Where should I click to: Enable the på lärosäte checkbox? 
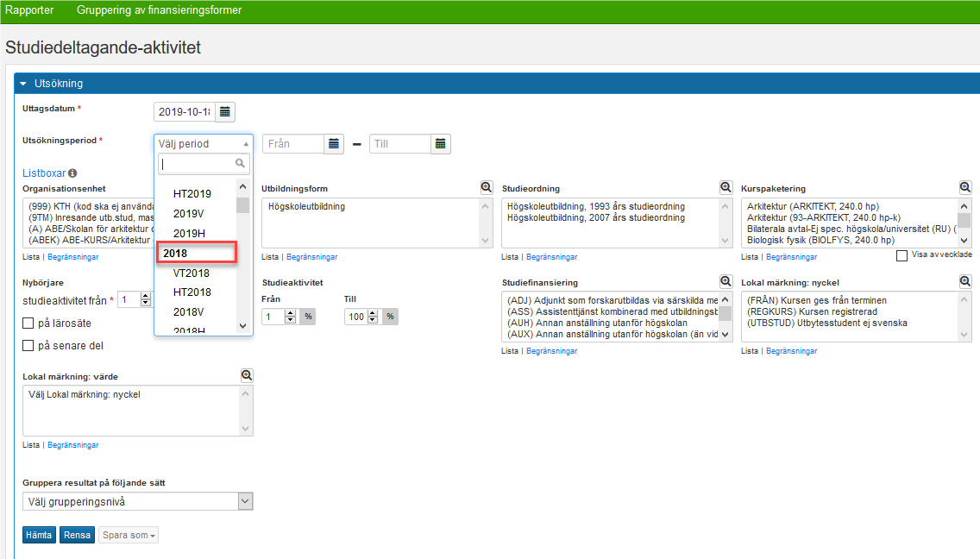coord(28,323)
